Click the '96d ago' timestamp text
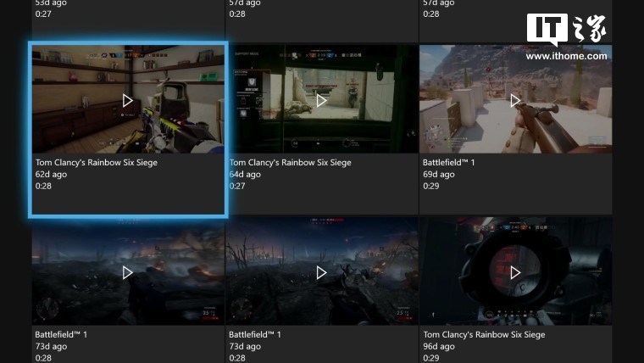The image size is (644, 363). (439, 347)
